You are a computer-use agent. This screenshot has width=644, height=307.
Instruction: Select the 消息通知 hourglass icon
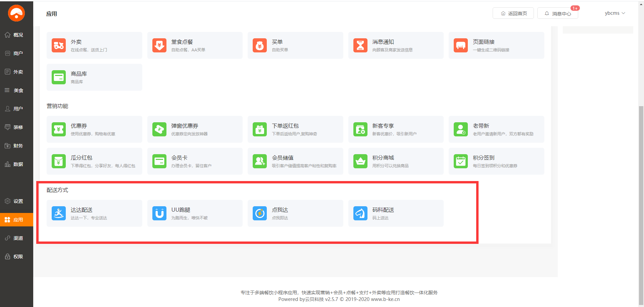[360, 45]
